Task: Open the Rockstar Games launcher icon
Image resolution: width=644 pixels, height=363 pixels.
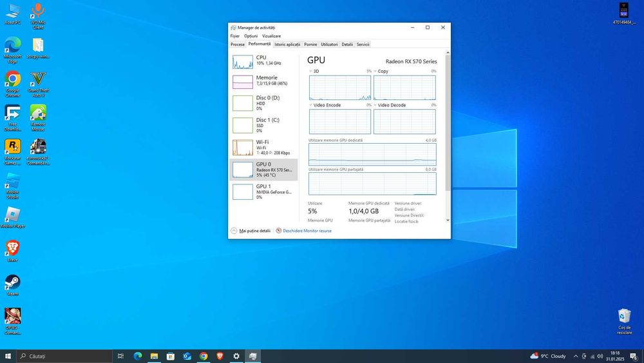Action: (13, 152)
